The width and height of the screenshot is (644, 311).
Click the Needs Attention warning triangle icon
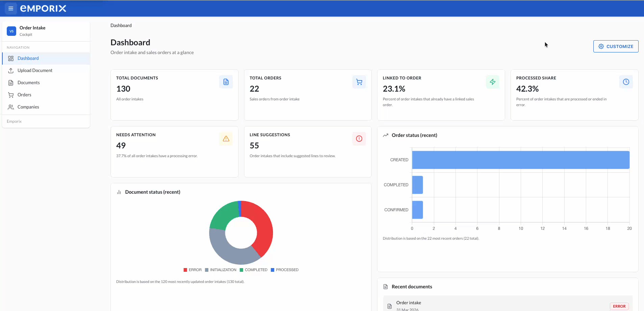click(x=226, y=139)
